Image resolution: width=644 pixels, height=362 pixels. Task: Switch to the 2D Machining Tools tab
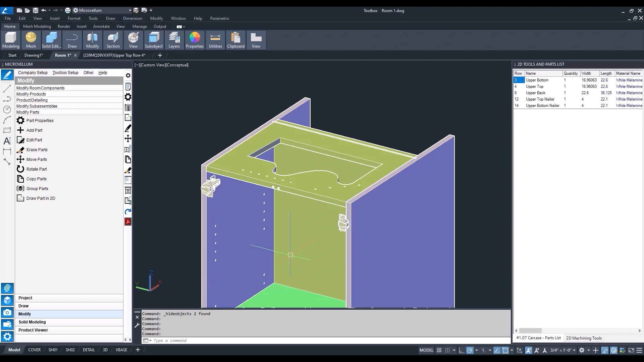click(584, 338)
